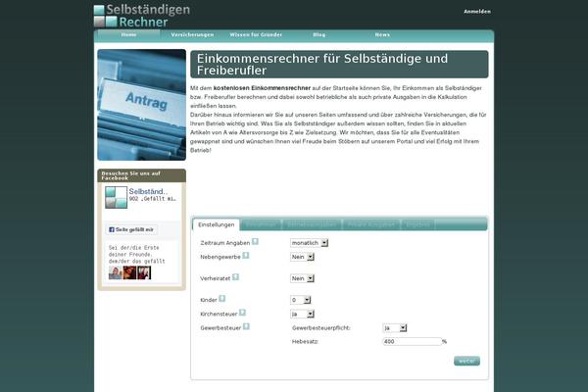This screenshot has height=392, width=588.
Task: Open help icon beside Verheiratet label
Action: (235, 277)
